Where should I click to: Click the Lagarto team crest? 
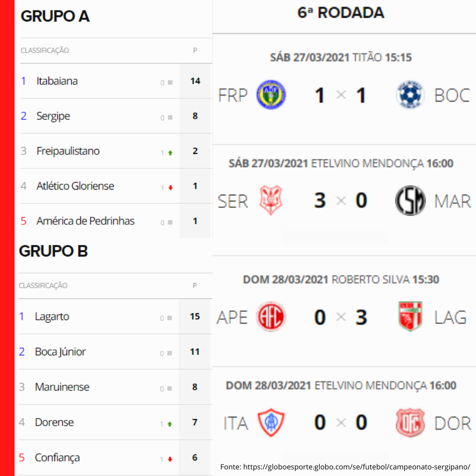(410, 316)
